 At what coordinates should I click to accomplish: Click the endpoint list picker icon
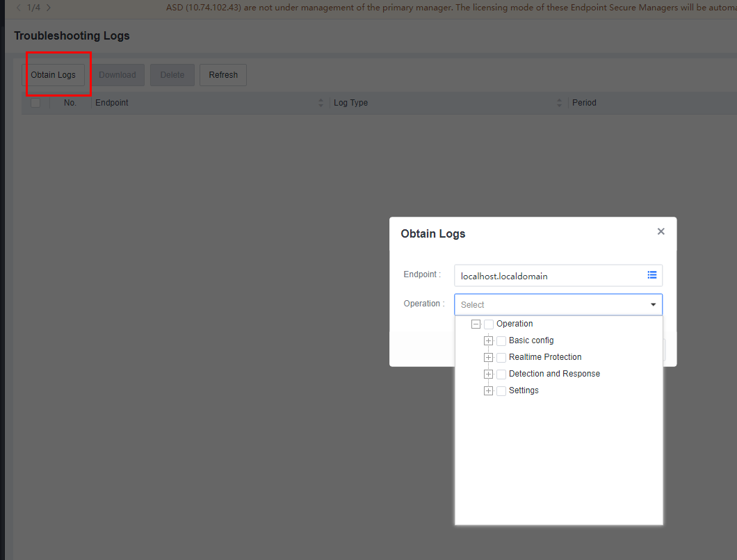tap(651, 275)
